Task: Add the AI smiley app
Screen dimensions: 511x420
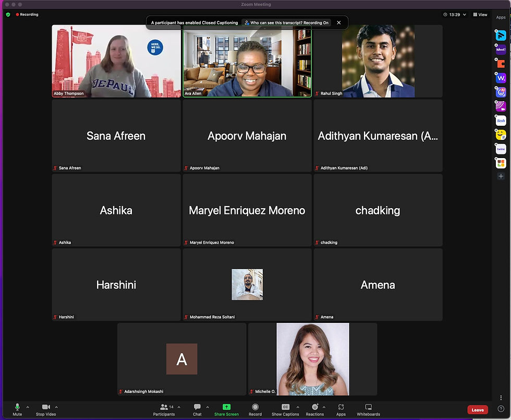Action: point(501,92)
